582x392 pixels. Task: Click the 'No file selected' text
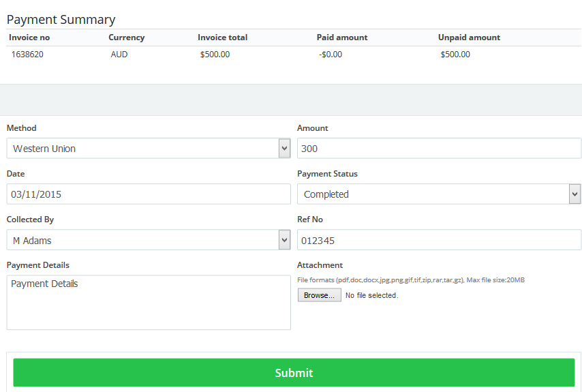click(x=371, y=295)
